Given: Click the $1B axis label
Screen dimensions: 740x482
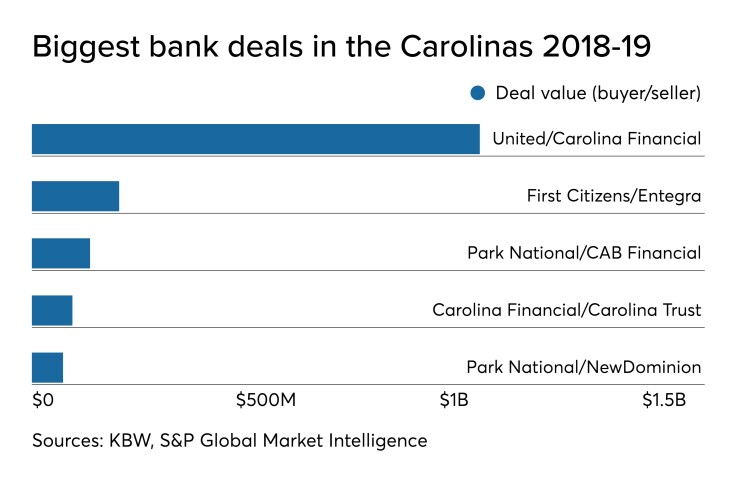Looking at the screenshot, I should pos(455,401).
